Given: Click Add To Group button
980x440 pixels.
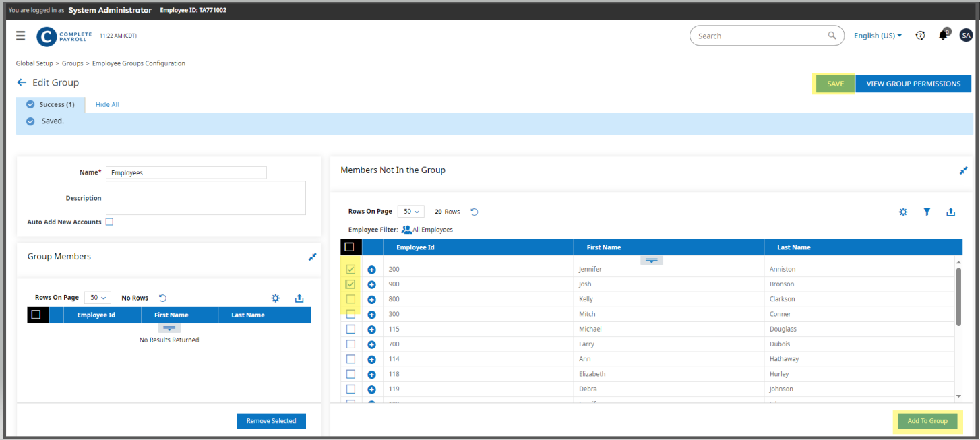Looking at the screenshot, I should (927, 421).
